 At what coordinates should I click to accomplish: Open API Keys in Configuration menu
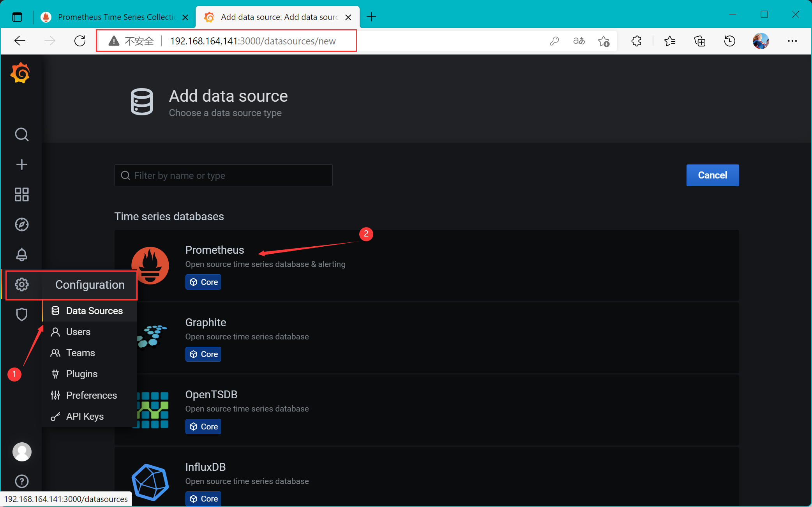pyautogui.click(x=90, y=416)
